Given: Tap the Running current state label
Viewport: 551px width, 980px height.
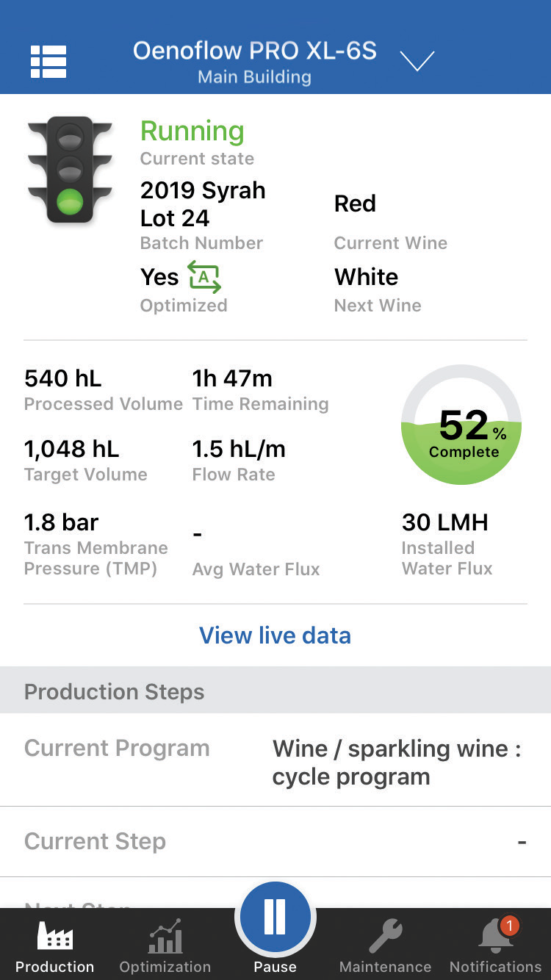Looking at the screenshot, I should click(x=192, y=131).
